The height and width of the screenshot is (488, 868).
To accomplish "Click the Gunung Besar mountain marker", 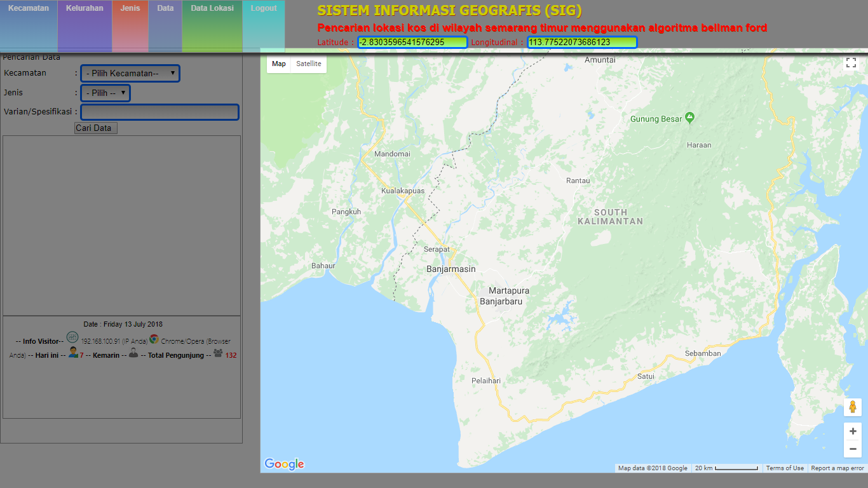I will coord(690,118).
